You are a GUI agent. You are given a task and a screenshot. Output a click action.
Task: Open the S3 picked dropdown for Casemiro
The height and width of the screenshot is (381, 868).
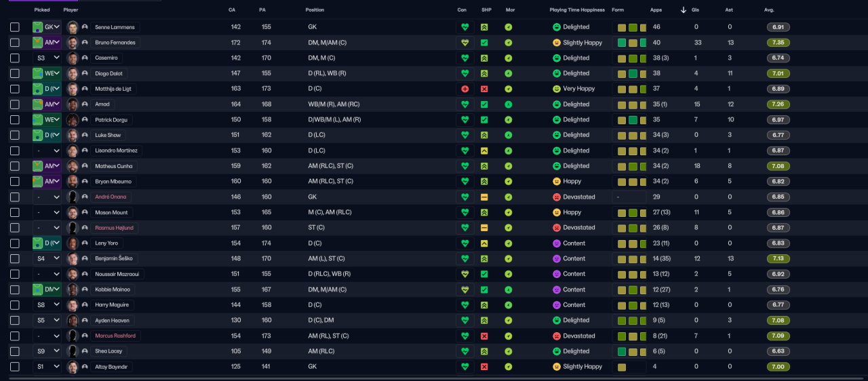(x=47, y=58)
